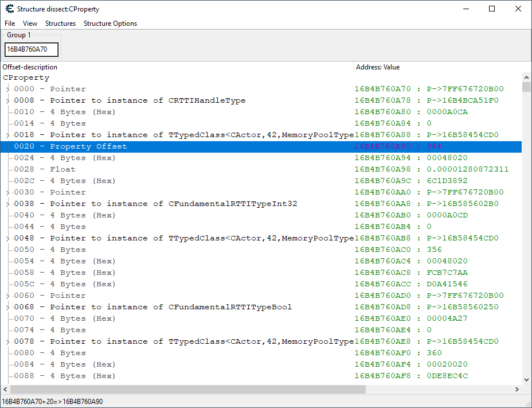
Task: Expand the 0008 CRTTIHandleType pointer row
Action: point(7,100)
